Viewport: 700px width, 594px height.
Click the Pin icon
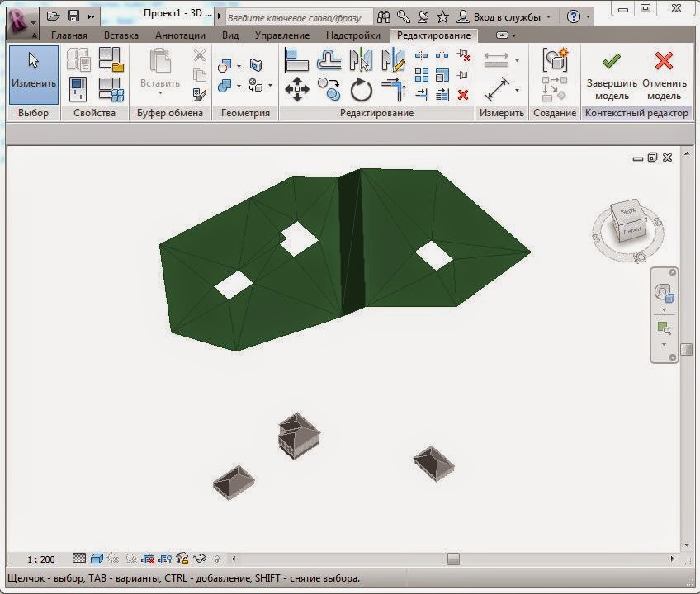click(463, 75)
